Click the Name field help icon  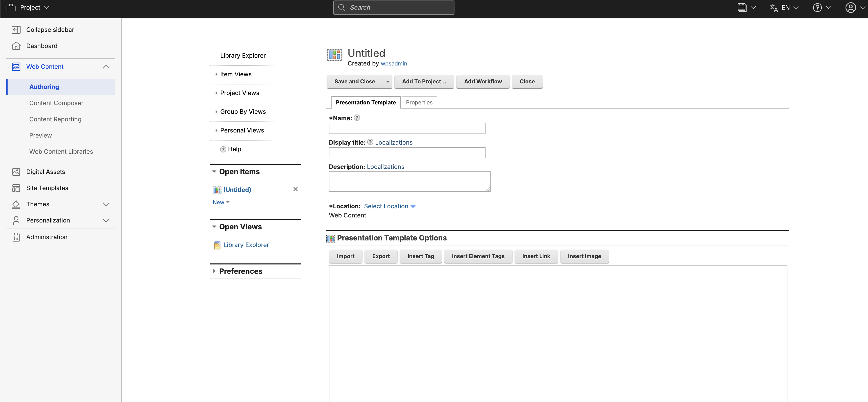coord(357,118)
